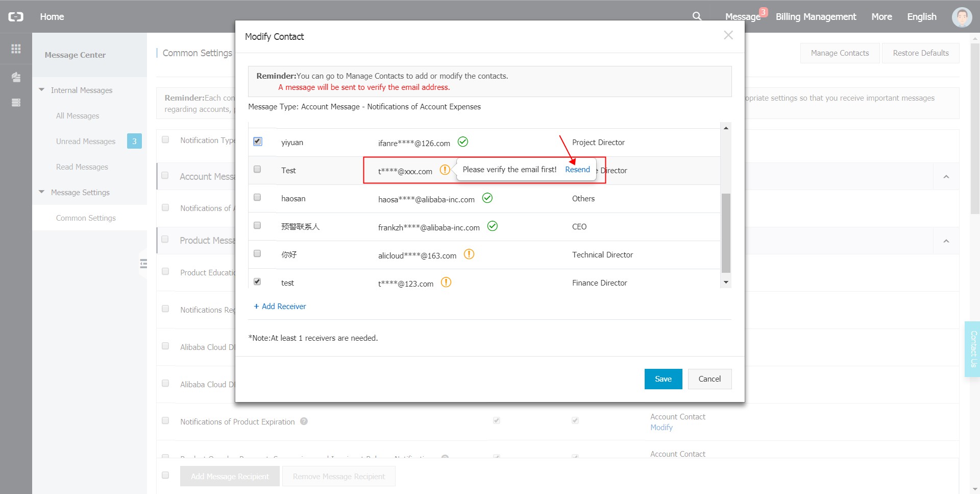This screenshot has height=494, width=980.
Task: Open the products grid icon in left sidebar
Action: point(16,49)
